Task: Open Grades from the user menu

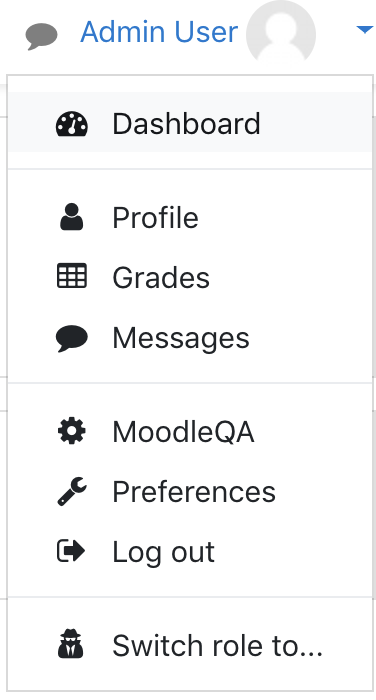Action: (x=190, y=277)
